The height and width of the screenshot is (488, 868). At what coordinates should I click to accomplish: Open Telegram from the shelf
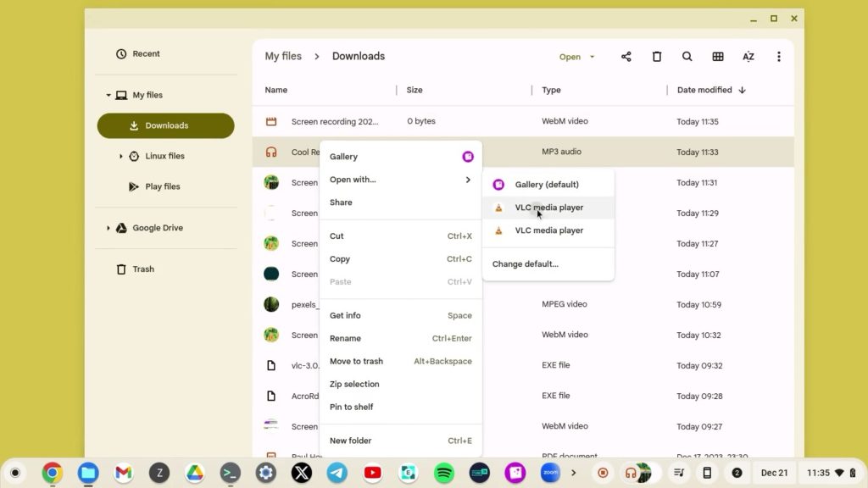click(x=337, y=473)
